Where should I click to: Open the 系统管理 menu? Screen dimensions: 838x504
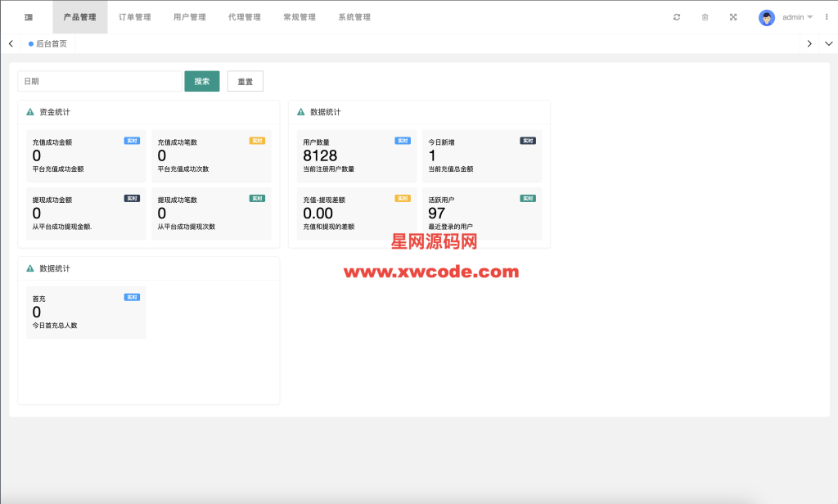(x=354, y=17)
